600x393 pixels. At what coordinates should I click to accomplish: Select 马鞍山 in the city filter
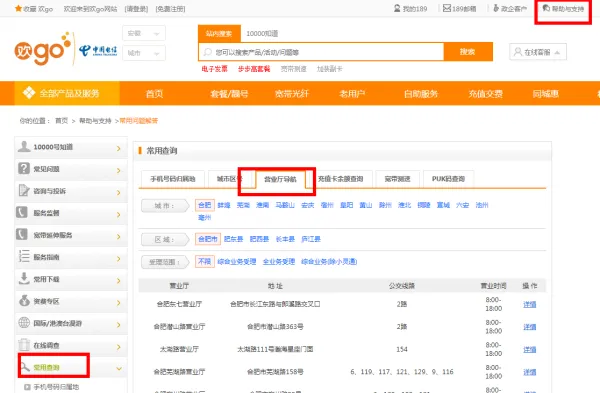click(285, 205)
